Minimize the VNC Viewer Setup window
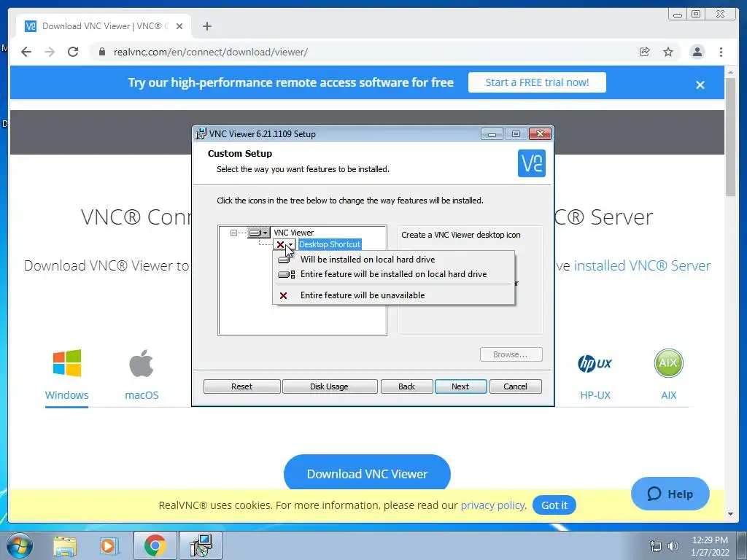This screenshot has width=747, height=560. [x=492, y=134]
